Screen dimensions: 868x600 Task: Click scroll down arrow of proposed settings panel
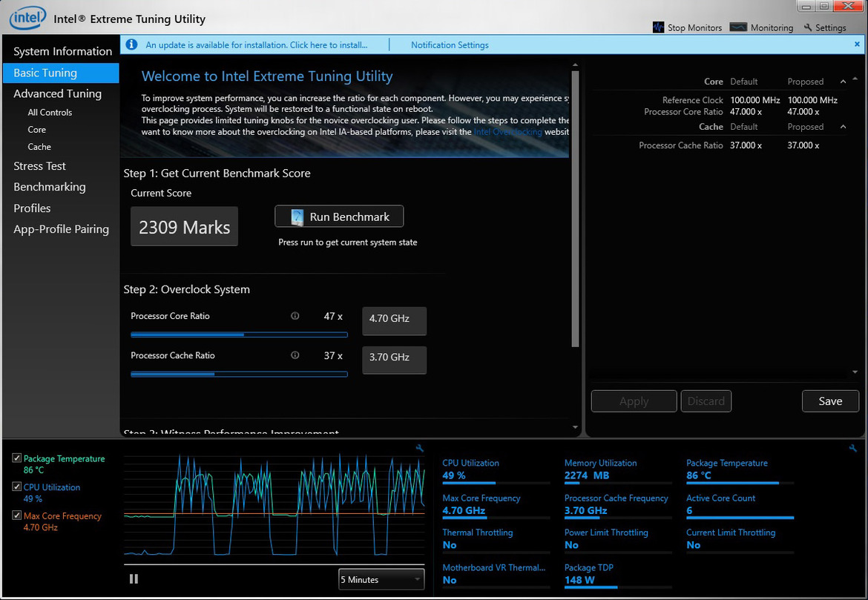coord(855,372)
